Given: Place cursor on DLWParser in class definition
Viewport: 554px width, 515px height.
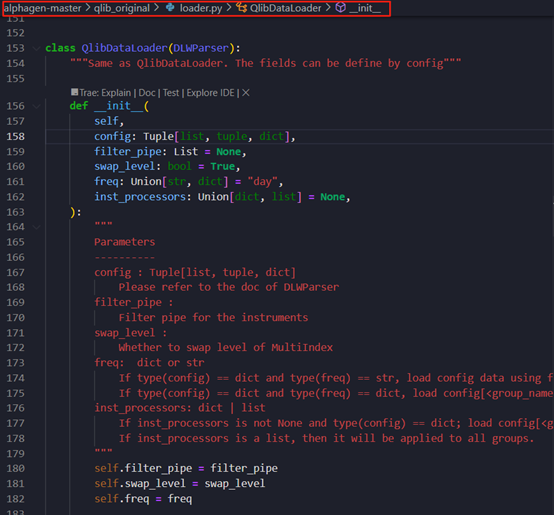Looking at the screenshot, I should 201,48.
